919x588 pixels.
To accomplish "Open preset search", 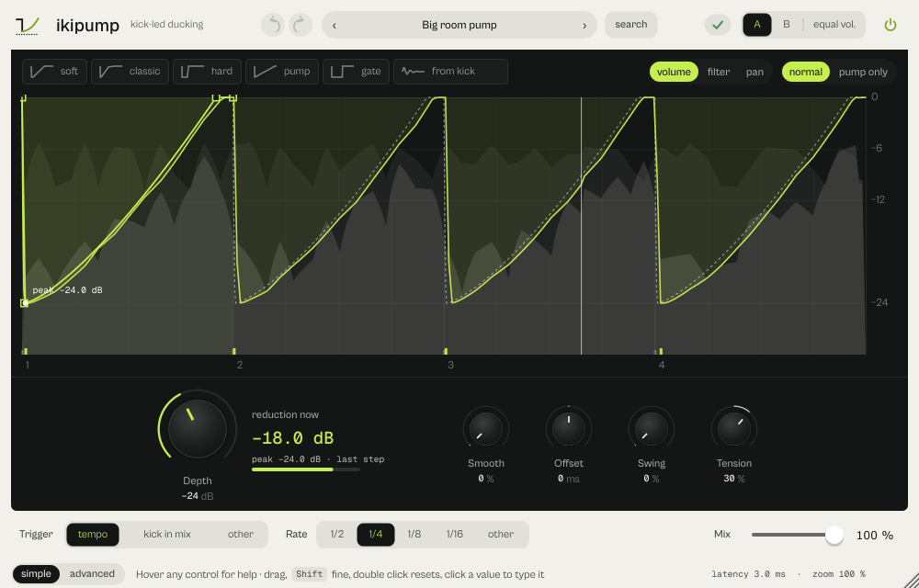I will pos(631,25).
